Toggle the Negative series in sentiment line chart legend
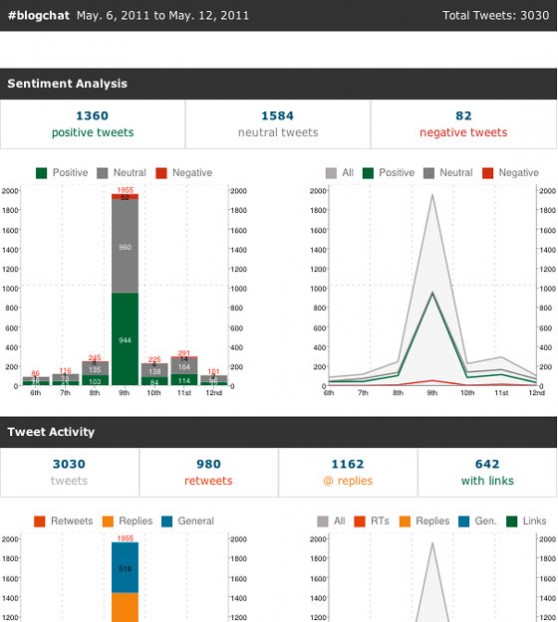Image resolution: width=558 pixels, height=622 pixels. tap(510, 173)
